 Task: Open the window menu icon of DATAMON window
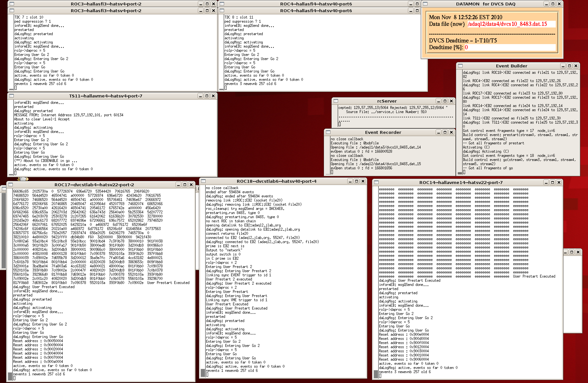pyautogui.click(x=425, y=4)
